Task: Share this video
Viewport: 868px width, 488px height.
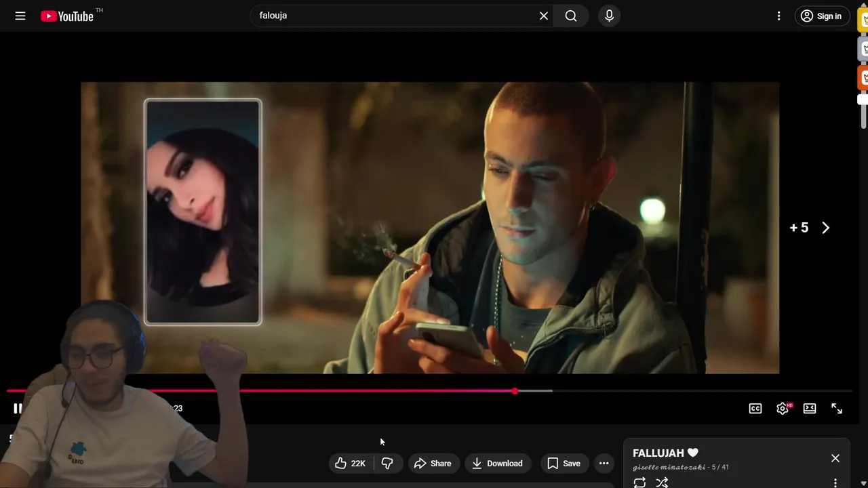Action: click(433, 463)
